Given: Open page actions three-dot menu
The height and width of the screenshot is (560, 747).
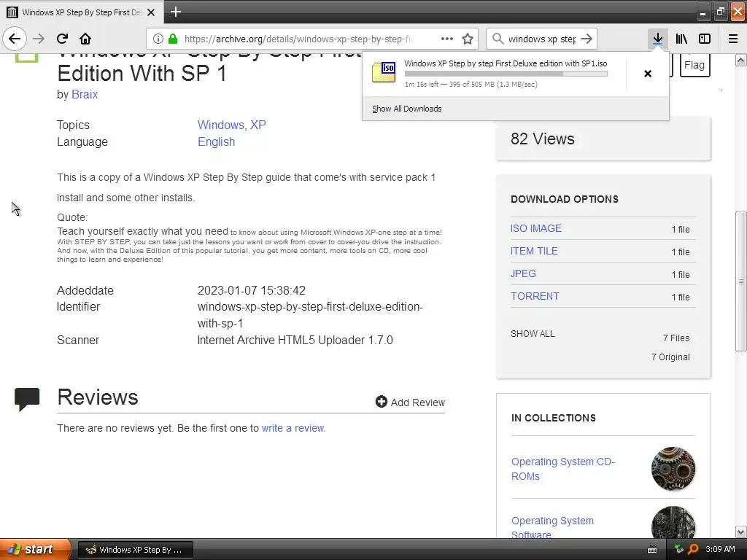Looking at the screenshot, I should pos(447,39).
